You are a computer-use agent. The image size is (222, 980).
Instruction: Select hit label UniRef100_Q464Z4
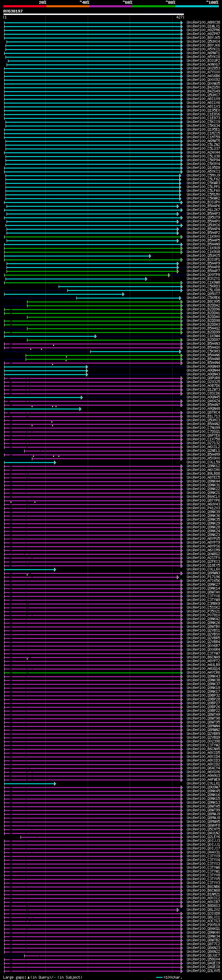pyautogui.click(x=203, y=401)
